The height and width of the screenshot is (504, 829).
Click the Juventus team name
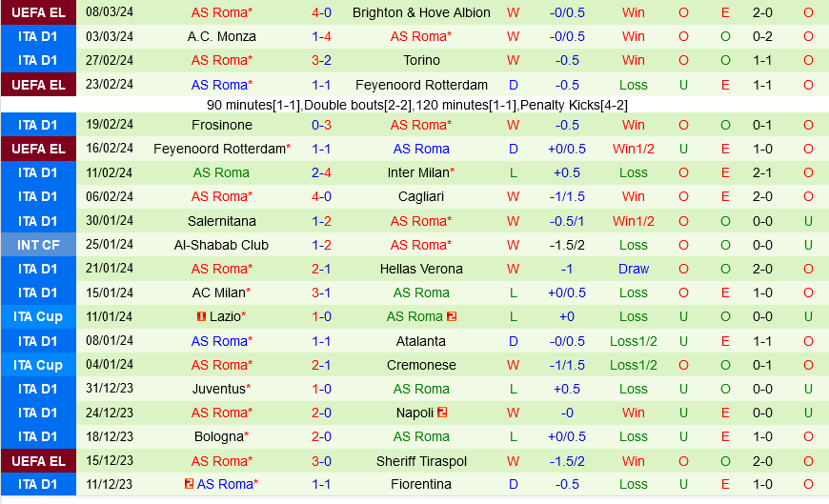click(x=219, y=389)
